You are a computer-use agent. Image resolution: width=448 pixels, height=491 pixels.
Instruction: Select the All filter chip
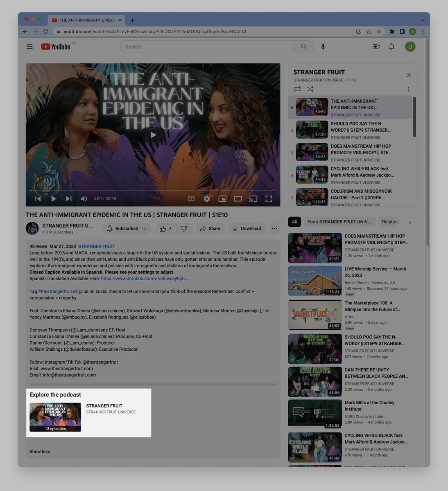pos(294,222)
